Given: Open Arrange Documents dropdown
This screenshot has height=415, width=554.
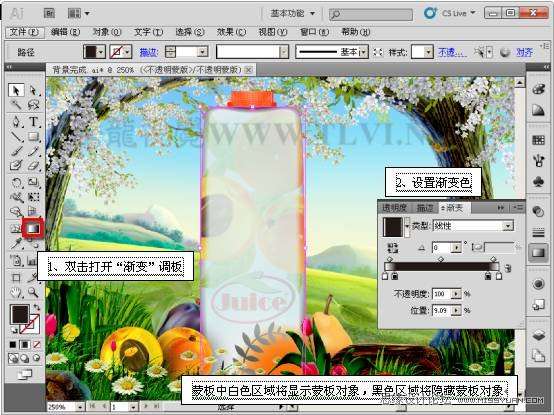Looking at the screenshot, I should [x=78, y=14].
